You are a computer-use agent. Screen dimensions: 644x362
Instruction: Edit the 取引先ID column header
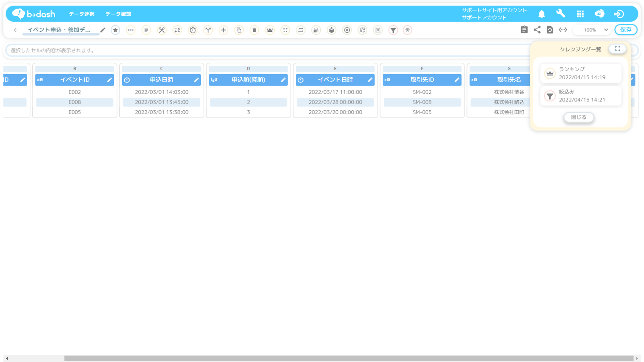point(457,80)
